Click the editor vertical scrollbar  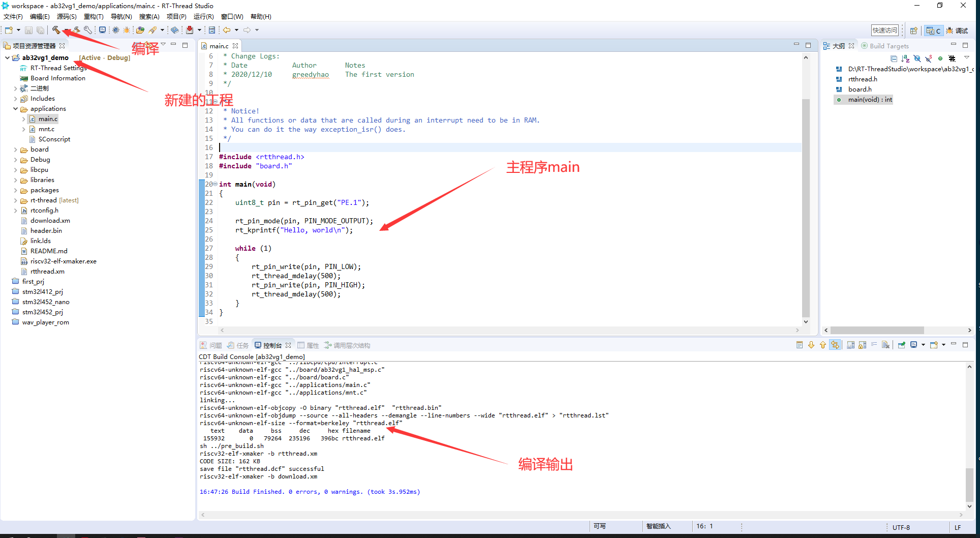coord(806,208)
